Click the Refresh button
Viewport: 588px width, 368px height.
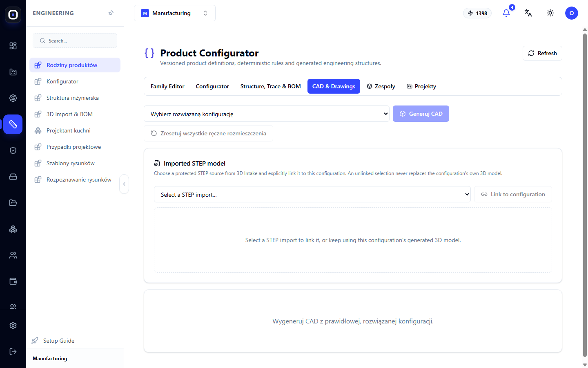tap(542, 53)
